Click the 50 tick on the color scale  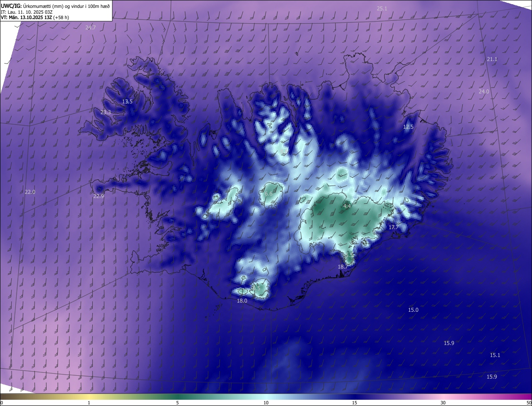(529, 403)
